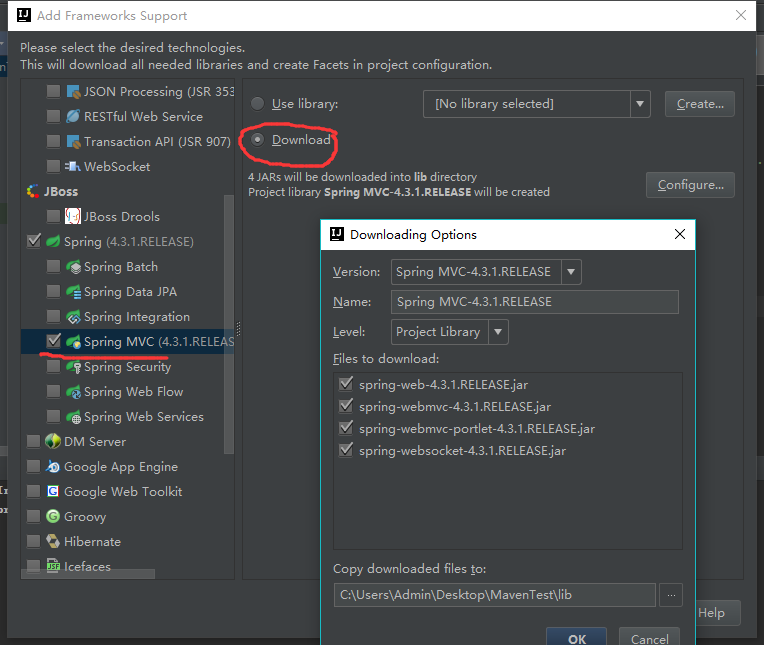Select the DM Server row text

point(95,442)
